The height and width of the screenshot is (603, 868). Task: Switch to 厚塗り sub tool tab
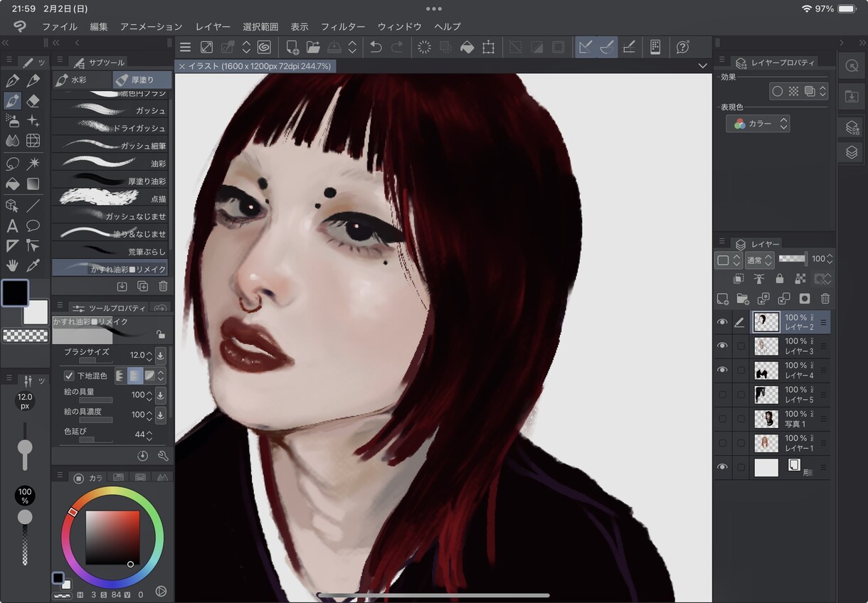pos(142,80)
